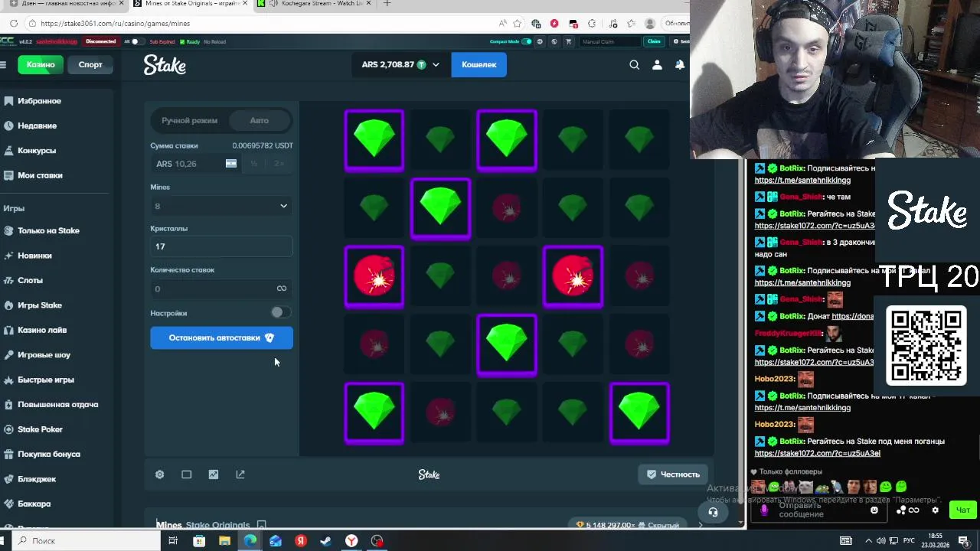Screen dimensions: 980x551
Task: Click the Manual Claim input field
Action: pos(610,41)
